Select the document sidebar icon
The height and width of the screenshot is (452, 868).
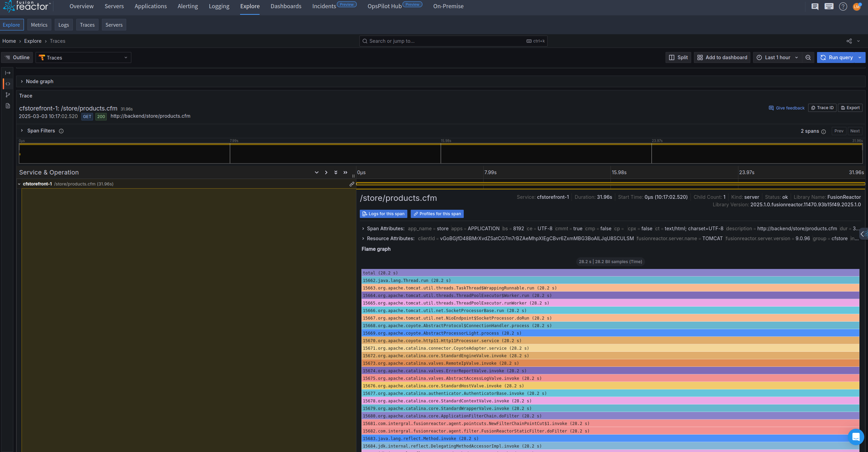8,106
